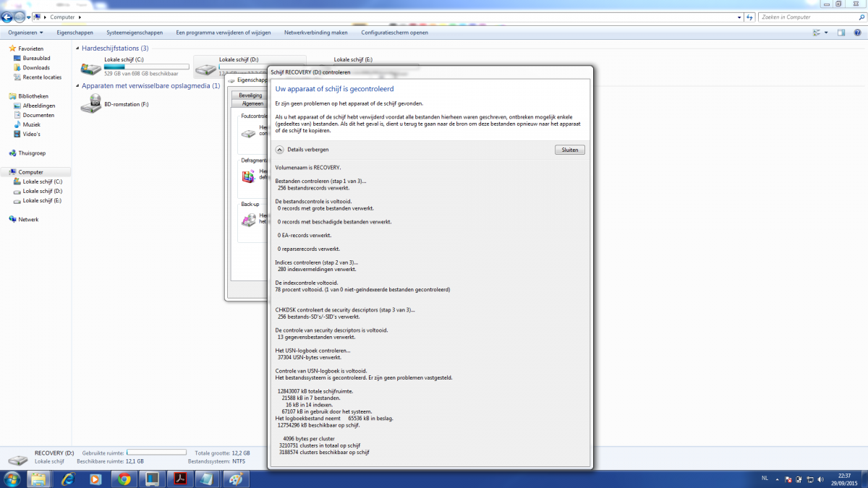
Task: Open Windows Explorer from the taskbar
Action: pyautogui.click(x=38, y=479)
